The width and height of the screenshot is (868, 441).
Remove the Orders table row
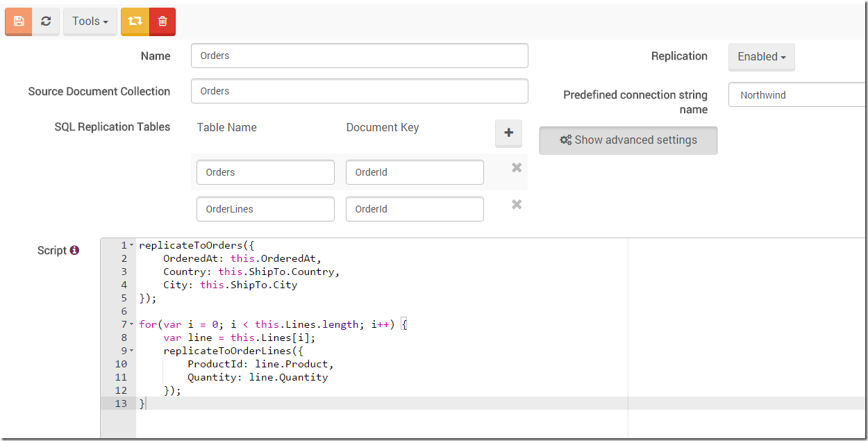517,167
